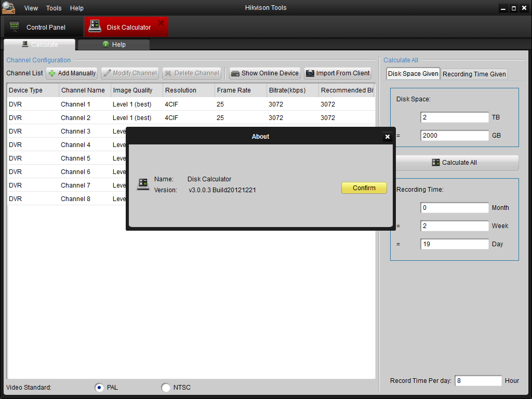Open the Help sub-tab
This screenshot has width=532, height=399.
tap(114, 45)
